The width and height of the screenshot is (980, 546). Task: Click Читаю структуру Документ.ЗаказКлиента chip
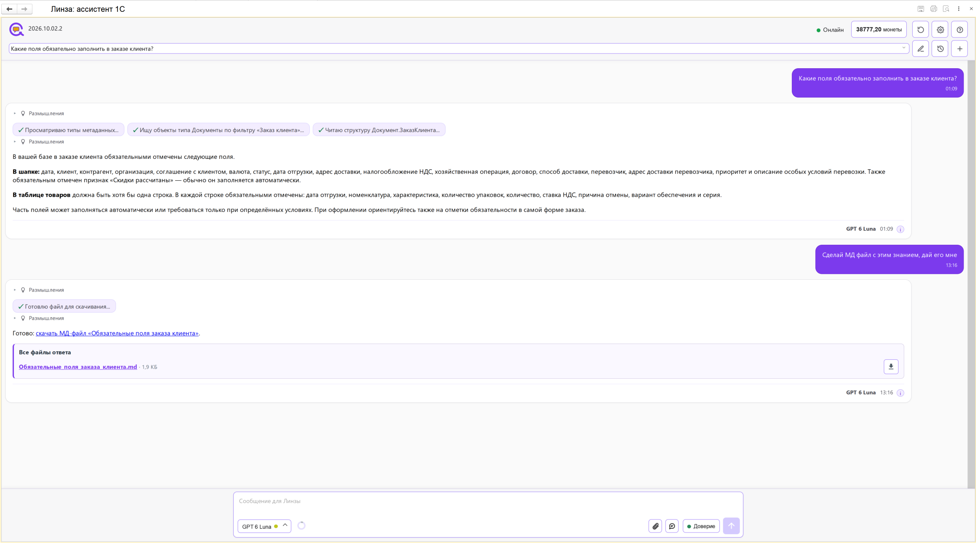(379, 130)
